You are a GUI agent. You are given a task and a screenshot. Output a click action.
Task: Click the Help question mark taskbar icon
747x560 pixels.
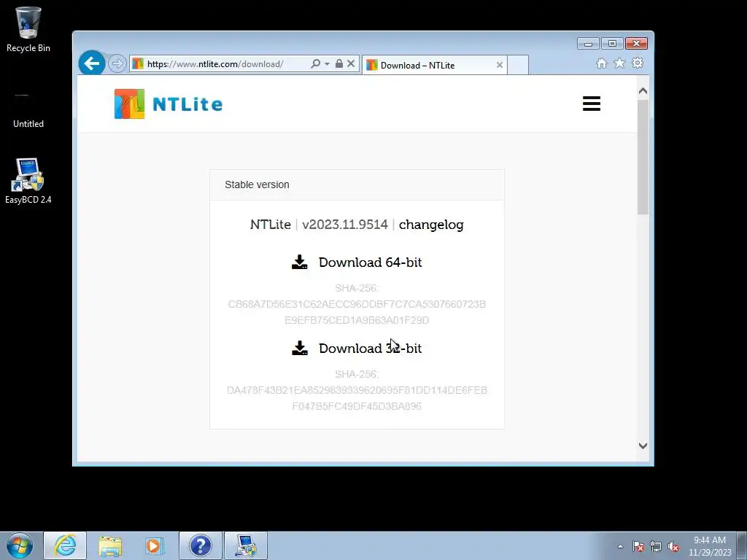pos(201,545)
